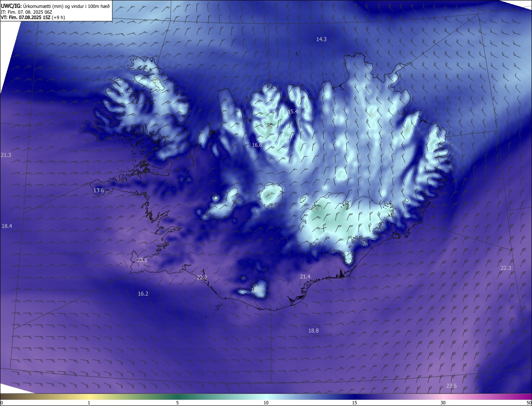Click the 15.4 value label over north Iceland
Viewport: 532px width, 406px height.
(293, 112)
